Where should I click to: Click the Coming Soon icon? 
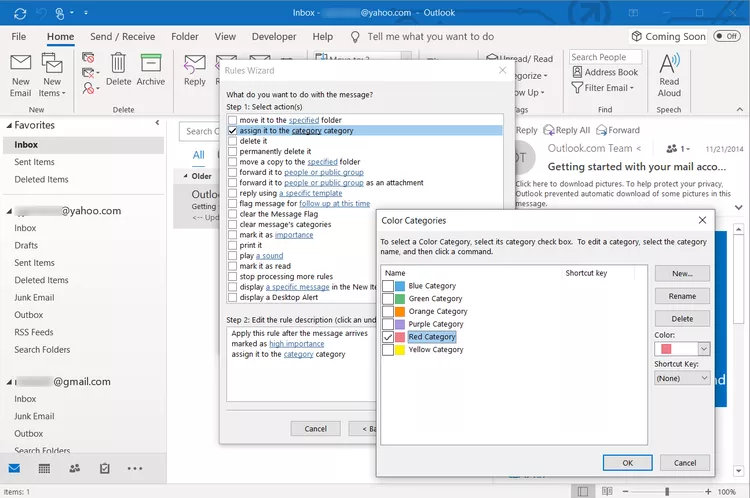(636, 36)
